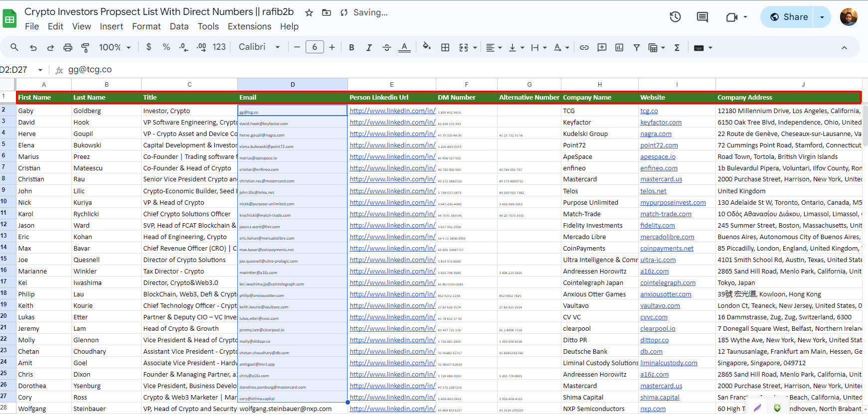Open more number formats menu
Viewport: 868px width, 414px height.
coord(219,47)
